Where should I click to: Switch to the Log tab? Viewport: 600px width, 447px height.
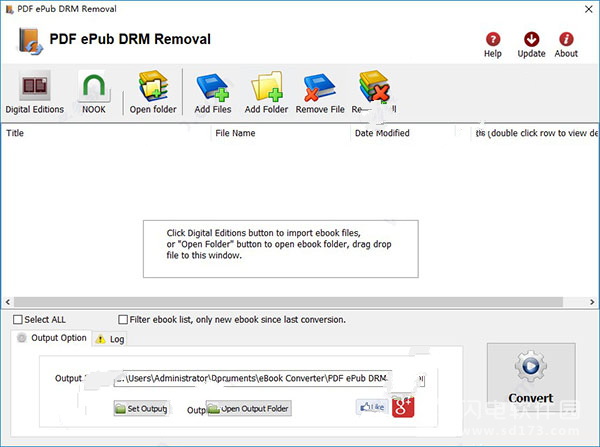click(110, 339)
